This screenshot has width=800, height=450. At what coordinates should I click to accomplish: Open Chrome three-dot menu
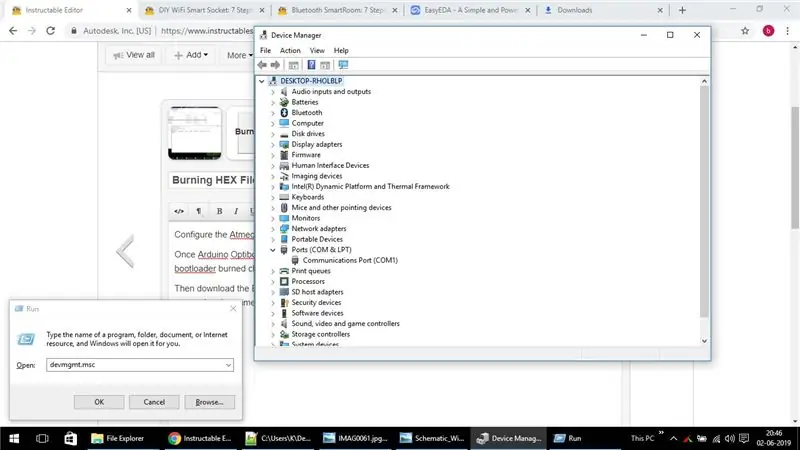[x=787, y=31]
